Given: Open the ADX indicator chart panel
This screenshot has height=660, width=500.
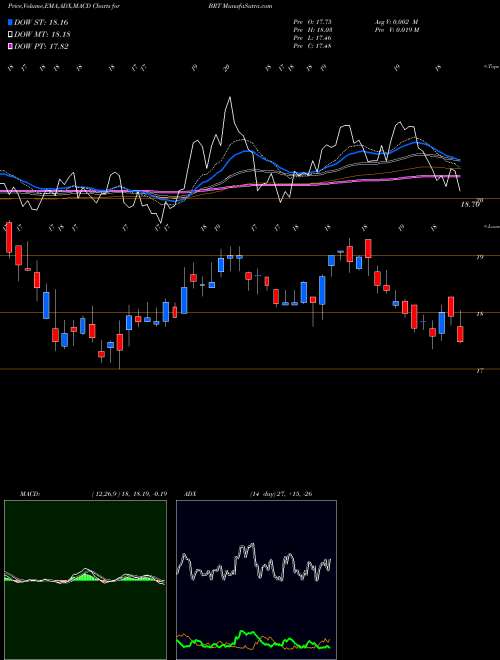Looking at the screenshot, I should pyautogui.click(x=256, y=580).
